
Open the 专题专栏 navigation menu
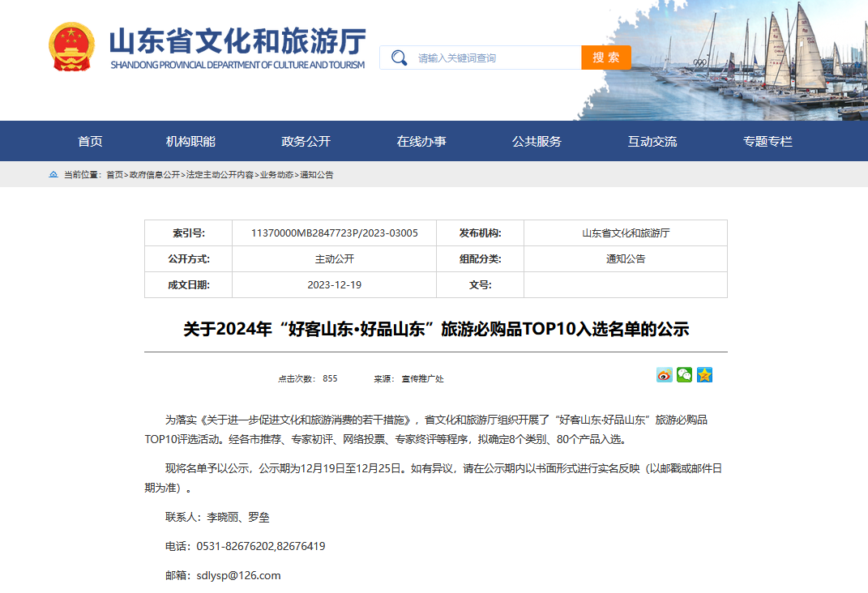point(768,142)
